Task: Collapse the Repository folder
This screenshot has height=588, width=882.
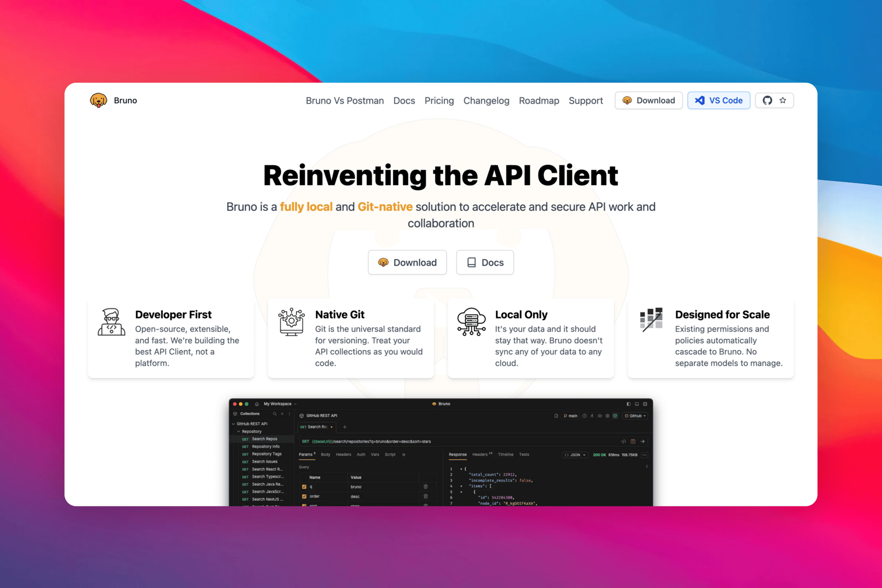Action: point(238,431)
